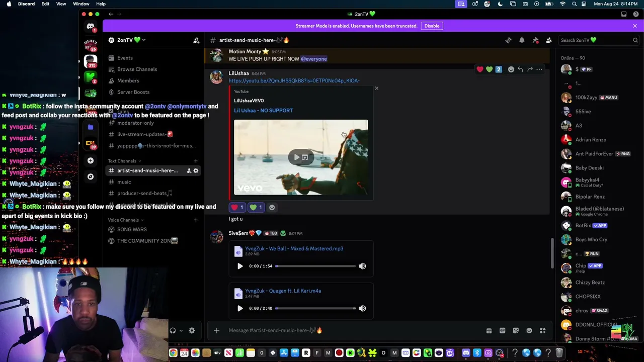
Task: Open the moderator-only channel
Action: (x=135, y=123)
